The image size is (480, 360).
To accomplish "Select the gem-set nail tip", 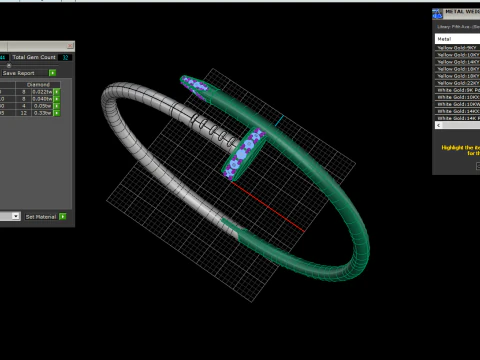I will [x=194, y=86].
